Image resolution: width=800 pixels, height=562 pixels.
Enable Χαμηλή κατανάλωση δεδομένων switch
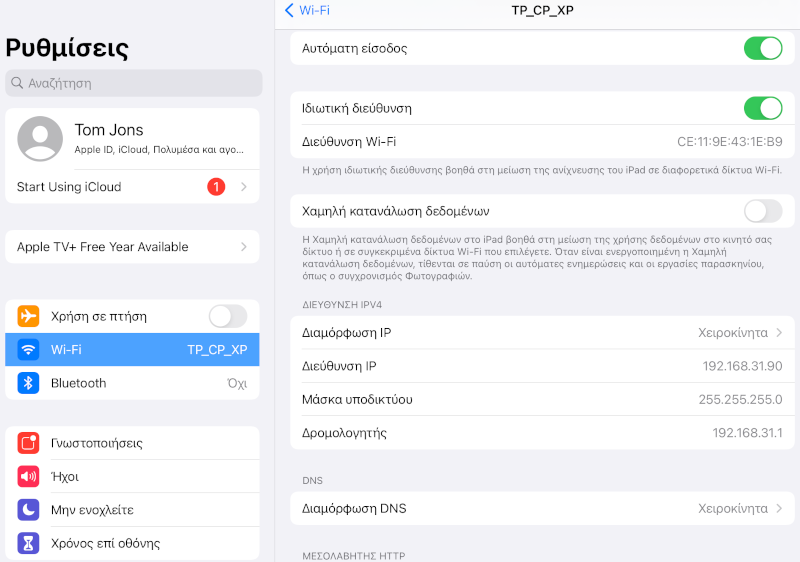[763, 211]
